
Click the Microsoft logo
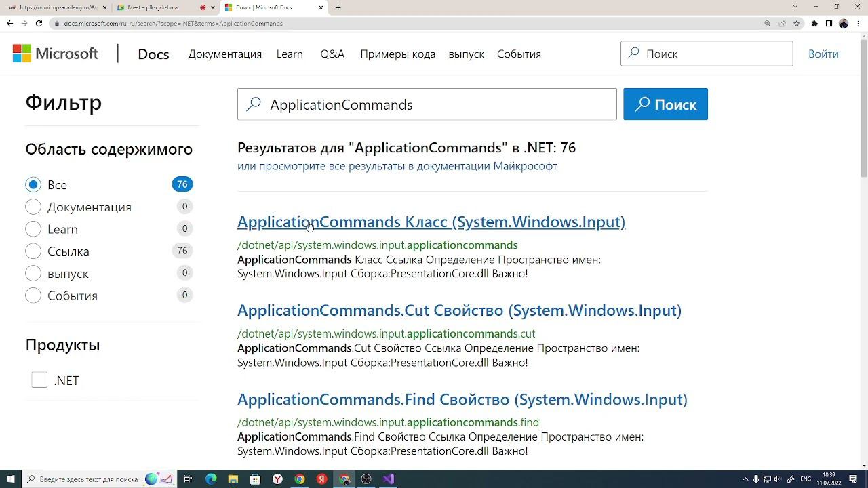56,54
